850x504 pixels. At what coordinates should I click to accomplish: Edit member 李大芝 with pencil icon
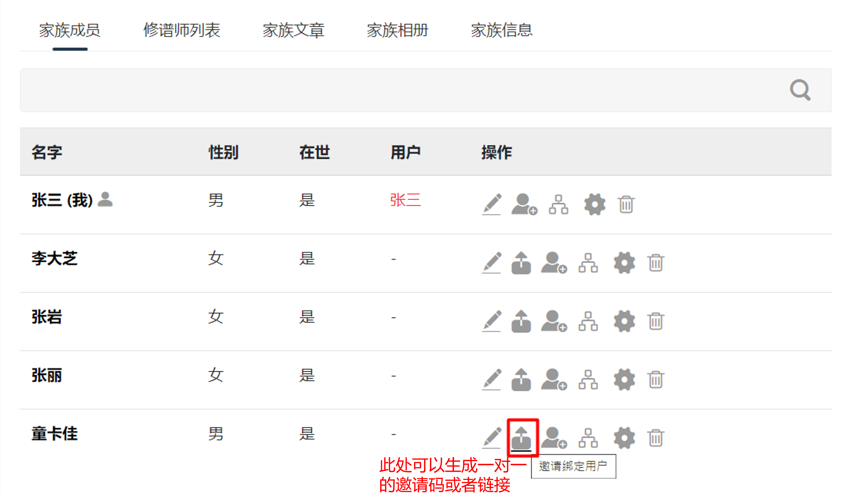pyautogui.click(x=492, y=263)
